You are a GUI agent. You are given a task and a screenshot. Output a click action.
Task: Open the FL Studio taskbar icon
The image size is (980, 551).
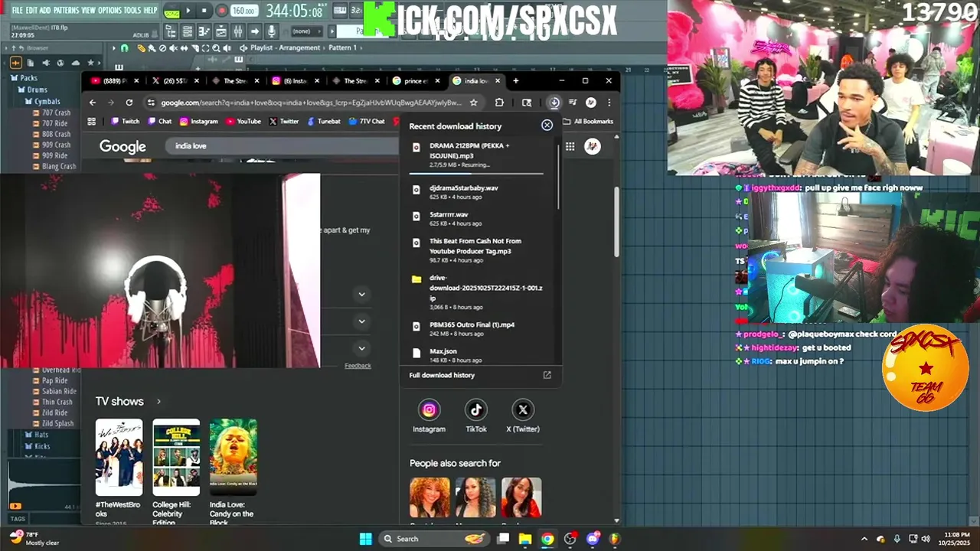[x=615, y=539]
